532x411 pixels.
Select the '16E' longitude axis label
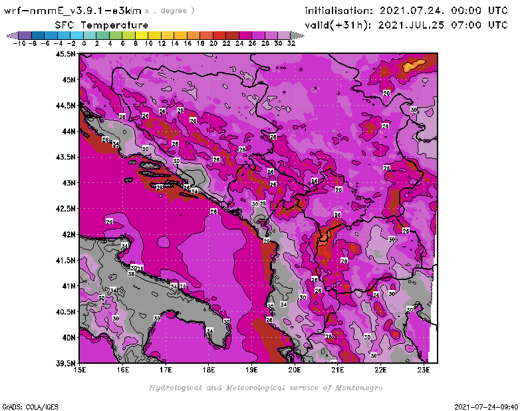(123, 370)
